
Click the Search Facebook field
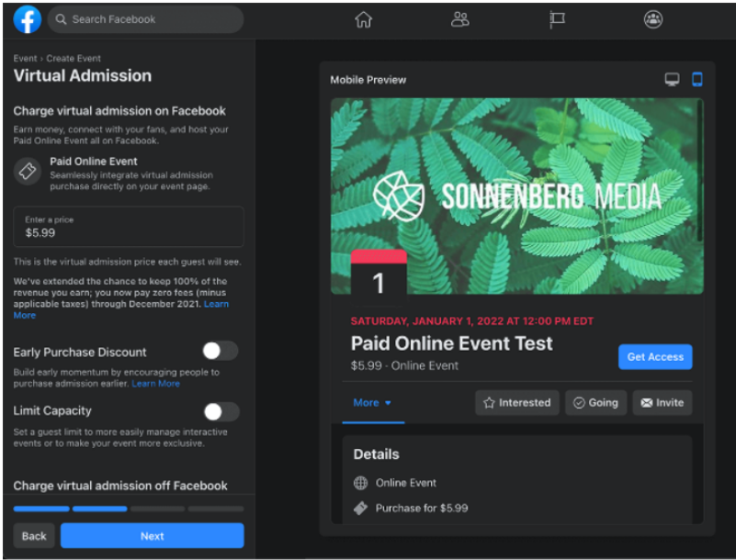145,19
